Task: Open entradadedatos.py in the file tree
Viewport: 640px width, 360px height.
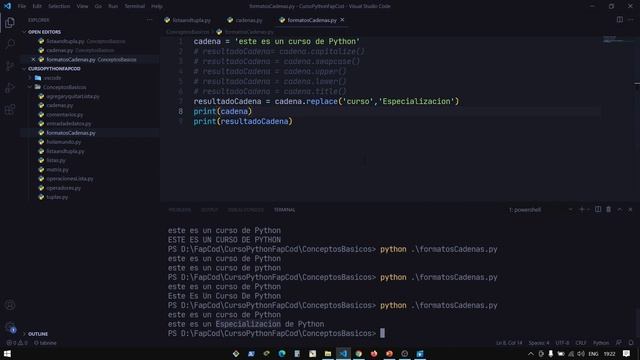Action: coord(69,124)
